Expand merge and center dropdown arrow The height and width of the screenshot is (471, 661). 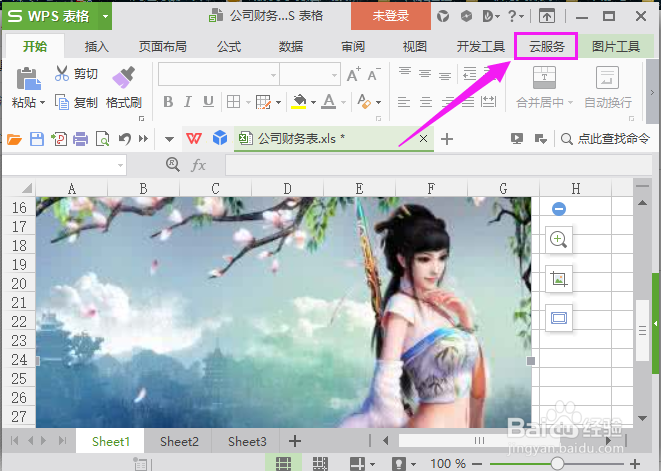(570, 102)
